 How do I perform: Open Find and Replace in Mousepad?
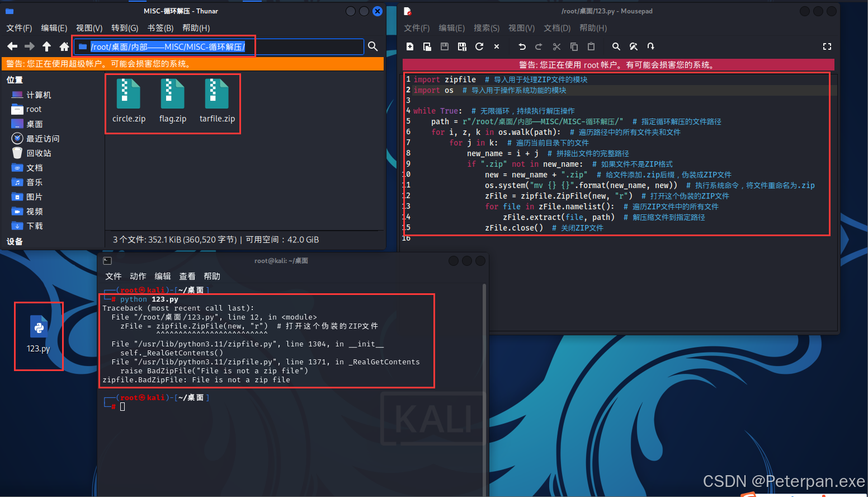click(x=633, y=46)
